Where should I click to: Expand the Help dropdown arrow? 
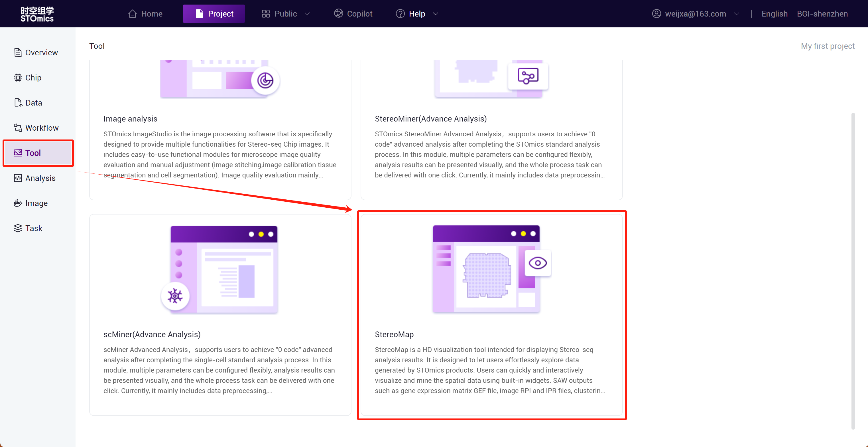pyautogui.click(x=435, y=14)
